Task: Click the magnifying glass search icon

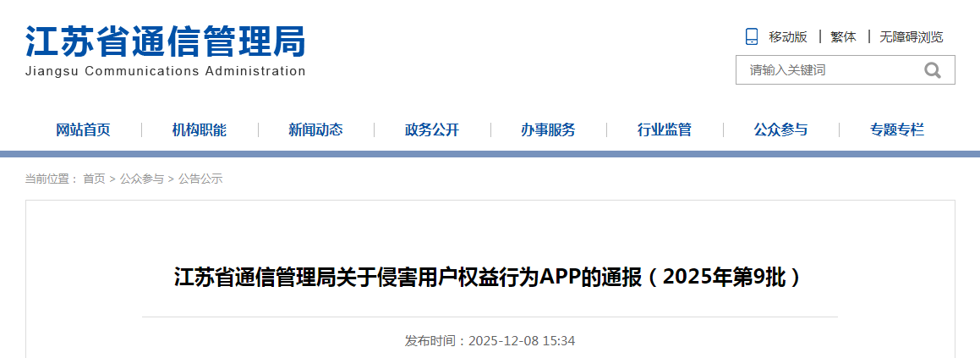Action: 932,70
